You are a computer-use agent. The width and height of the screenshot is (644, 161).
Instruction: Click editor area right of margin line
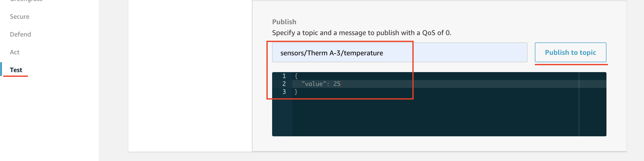pyautogui.click(x=592, y=113)
